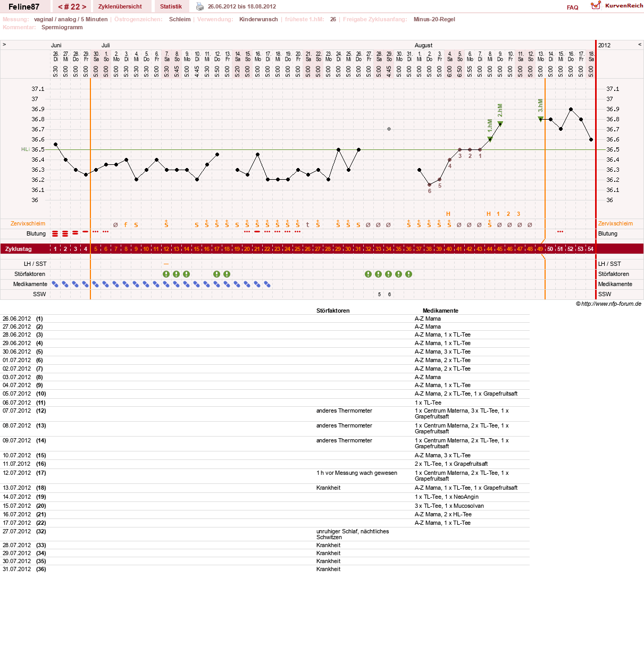The image size is (644, 645).
Task: Open the KurvenReich logo link
Action: click(617, 5)
